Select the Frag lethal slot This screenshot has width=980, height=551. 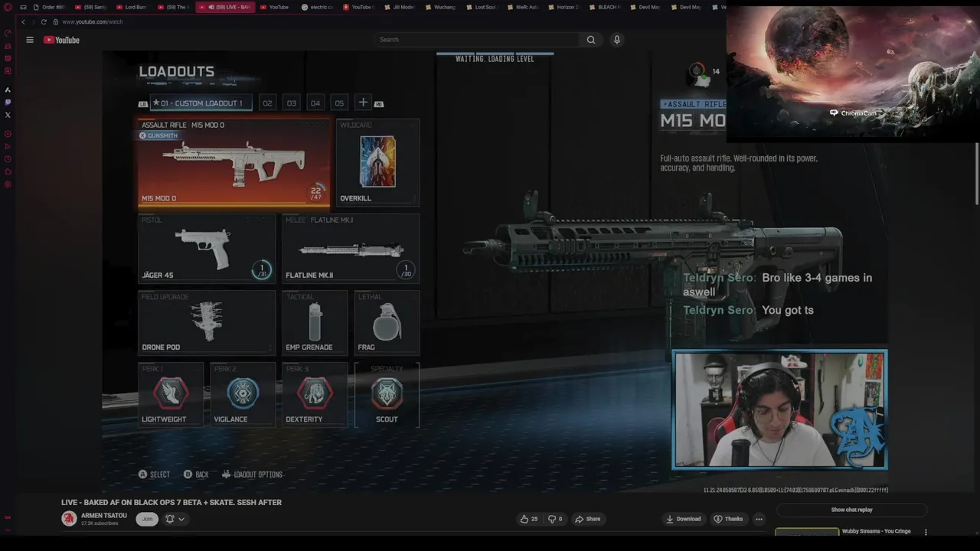point(387,323)
